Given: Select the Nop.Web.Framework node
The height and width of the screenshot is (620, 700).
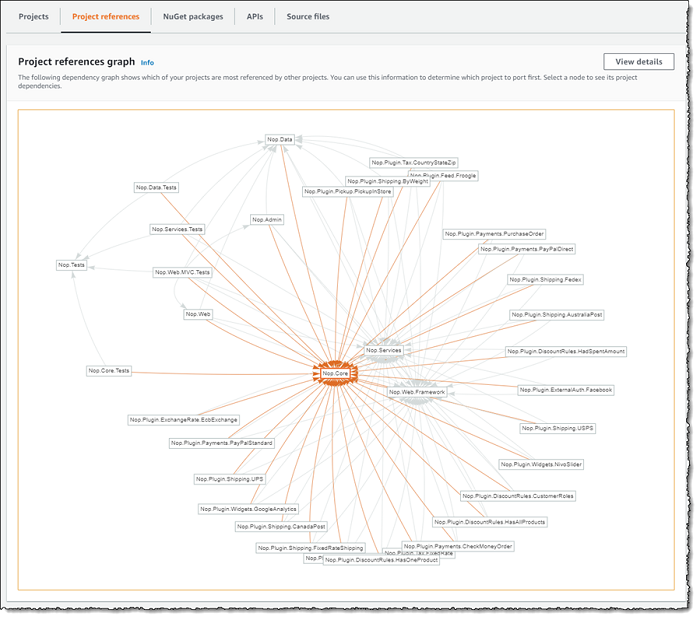Looking at the screenshot, I should pyautogui.click(x=416, y=392).
